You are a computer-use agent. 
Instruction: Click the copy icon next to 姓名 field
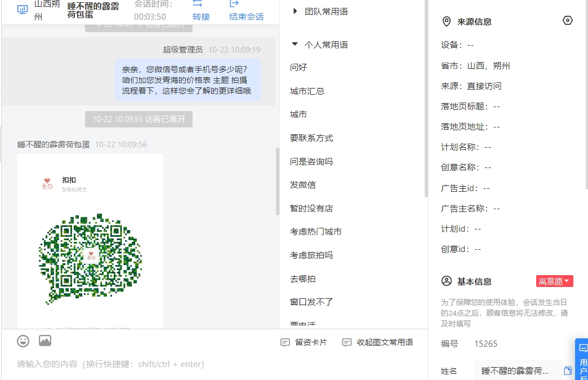pyautogui.click(x=568, y=371)
